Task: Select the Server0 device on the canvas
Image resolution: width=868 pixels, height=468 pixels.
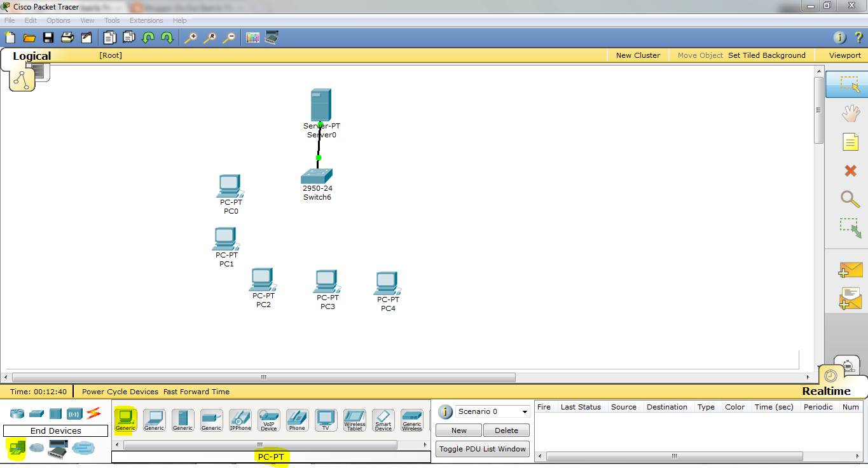Action: pos(321,104)
